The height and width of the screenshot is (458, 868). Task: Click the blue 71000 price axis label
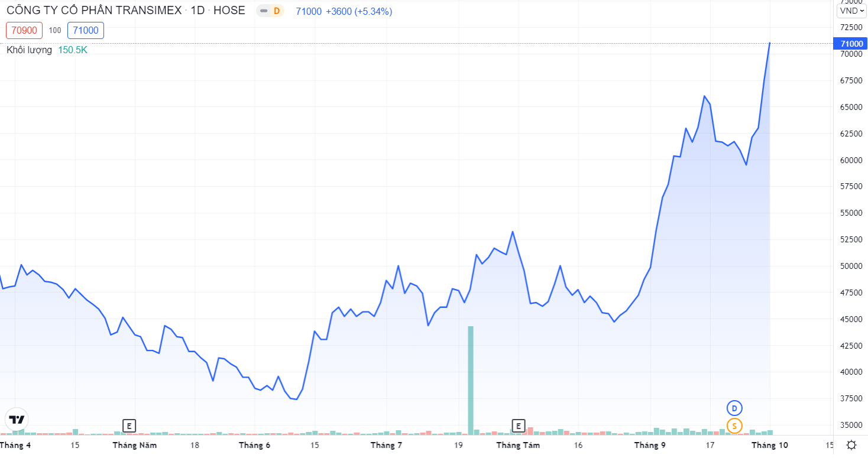[x=850, y=44]
